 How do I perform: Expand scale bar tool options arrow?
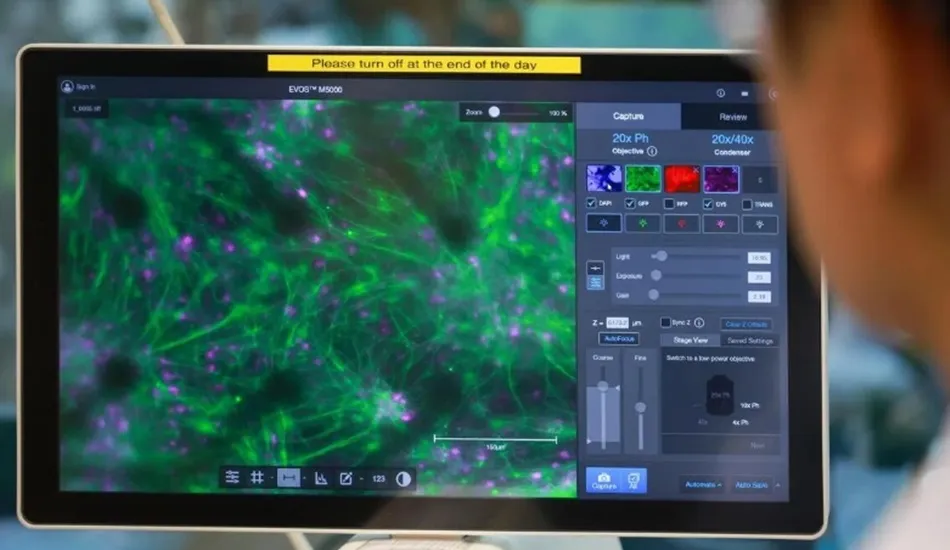click(304, 479)
